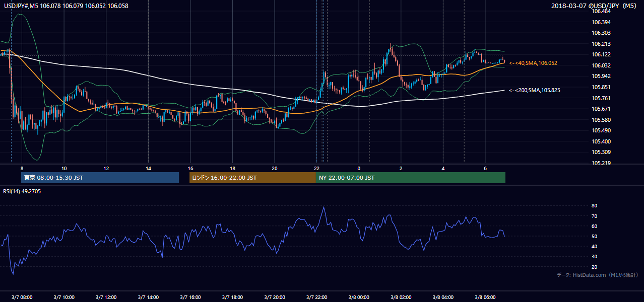Click RSI axis level 60
The height and width of the screenshot is (302, 644).
click(x=594, y=226)
